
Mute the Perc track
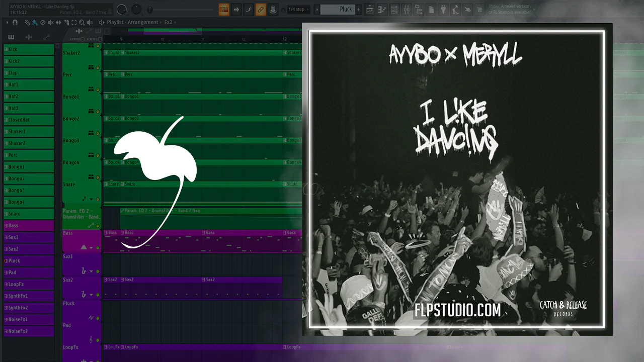pos(98,89)
